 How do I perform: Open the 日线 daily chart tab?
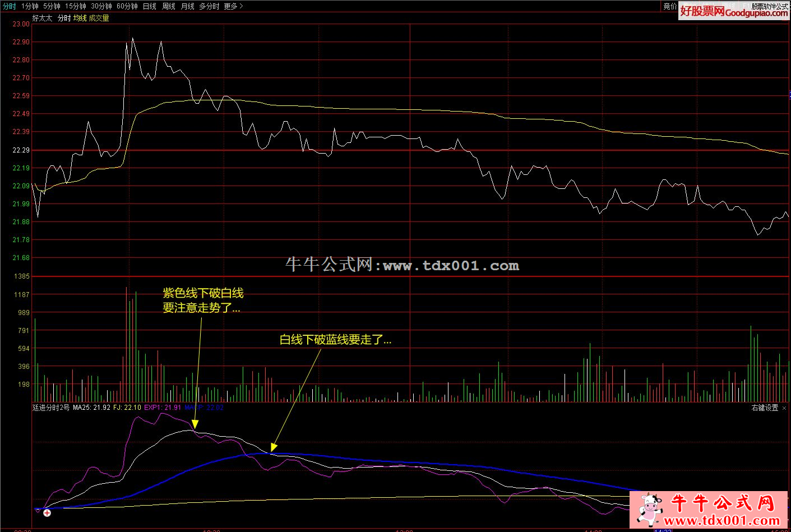click(x=150, y=6)
